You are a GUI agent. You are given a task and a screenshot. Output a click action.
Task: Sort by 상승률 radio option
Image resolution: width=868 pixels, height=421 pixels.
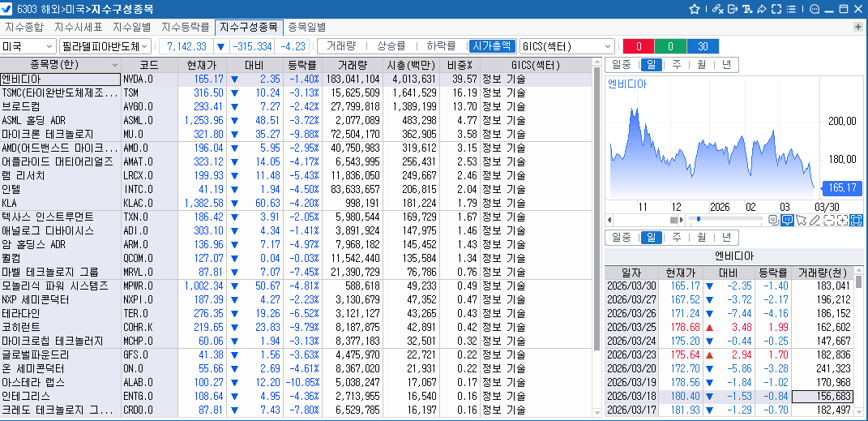pos(391,46)
